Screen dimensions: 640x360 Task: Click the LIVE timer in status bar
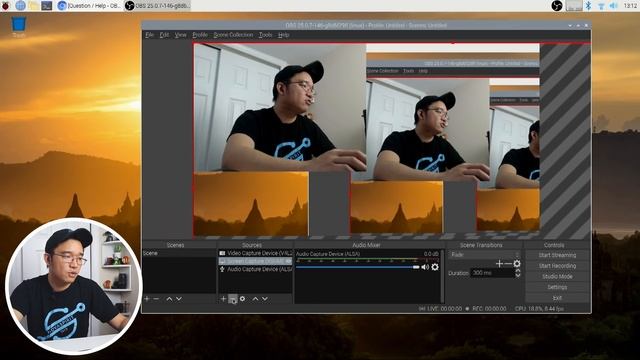pyautogui.click(x=440, y=309)
